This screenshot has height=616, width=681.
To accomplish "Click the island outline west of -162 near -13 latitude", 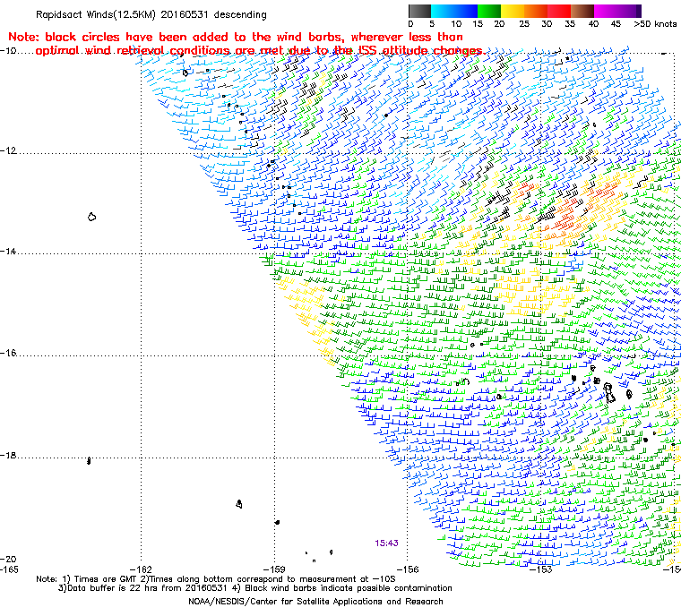I will 91,217.
